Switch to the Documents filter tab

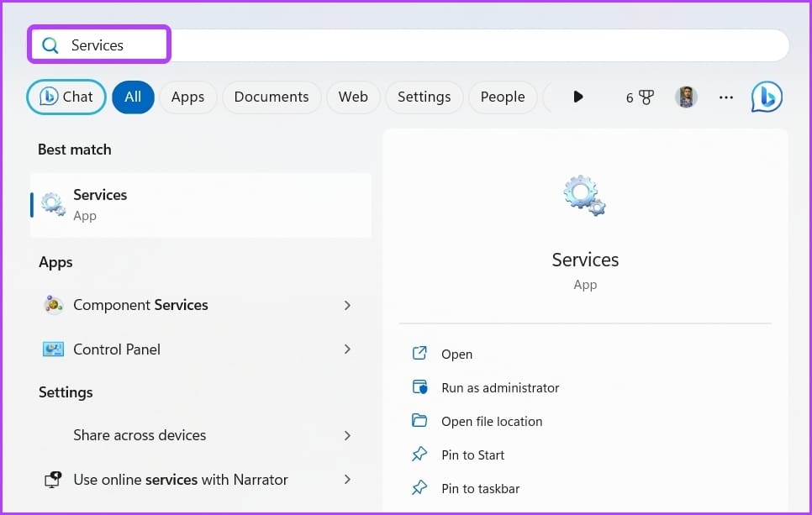click(272, 97)
